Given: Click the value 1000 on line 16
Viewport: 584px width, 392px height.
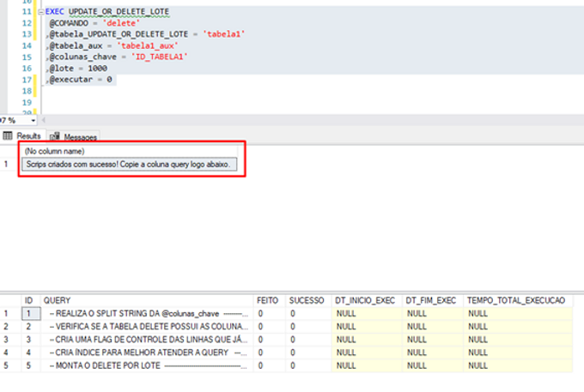Looking at the screenshot, I should coord(98,69).
